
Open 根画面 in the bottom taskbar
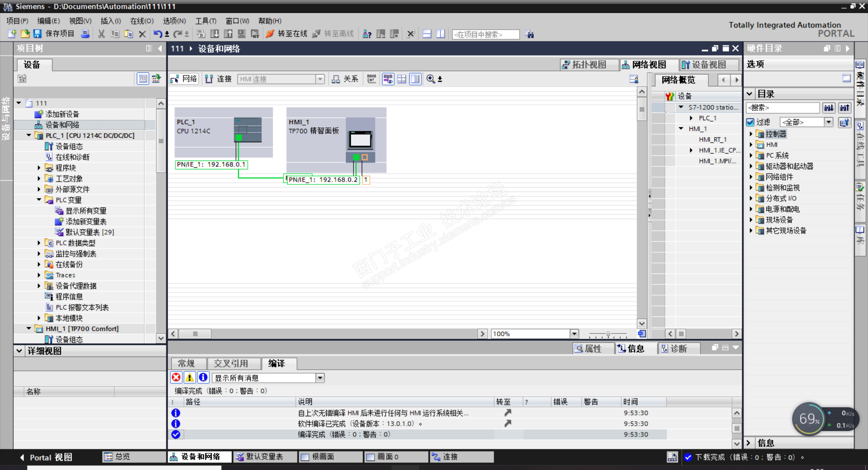[331, 457]
